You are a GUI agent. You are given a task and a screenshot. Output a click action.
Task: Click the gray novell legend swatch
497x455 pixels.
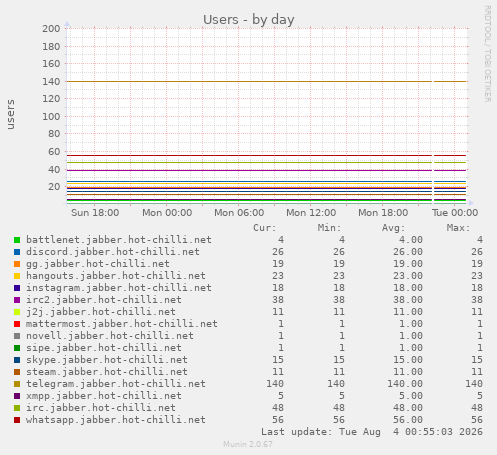pos(17,336)
